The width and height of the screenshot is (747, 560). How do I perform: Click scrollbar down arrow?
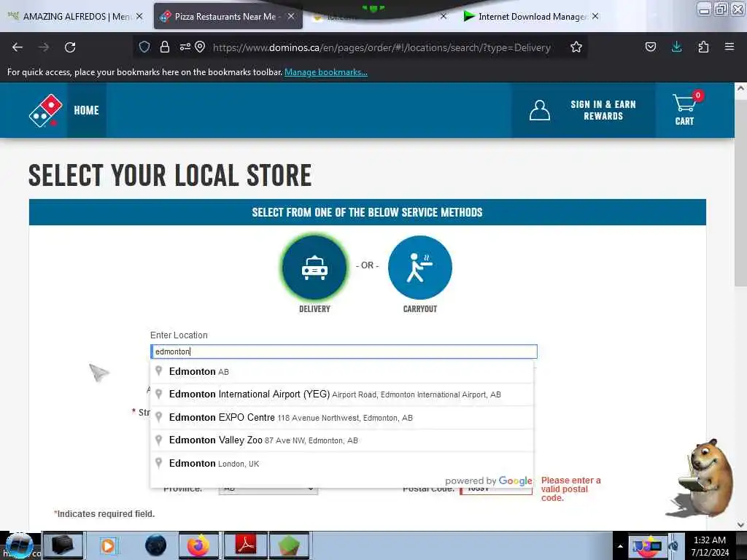click(x=740, y=524)
